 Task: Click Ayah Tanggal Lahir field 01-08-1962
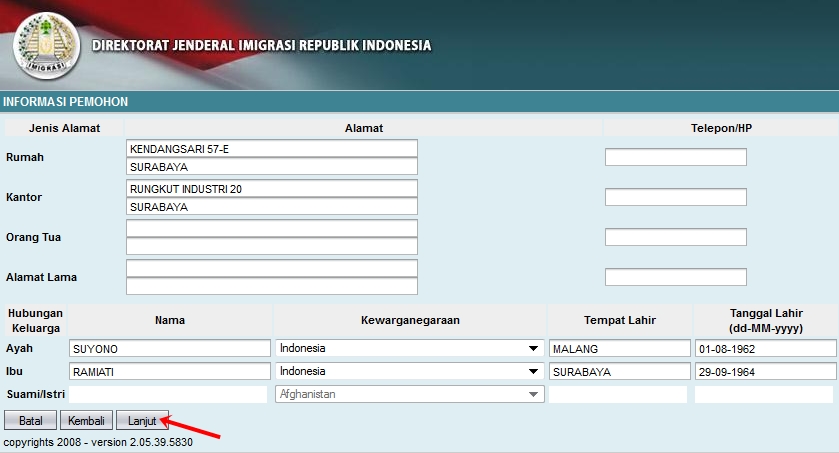[x=766, y=348]
